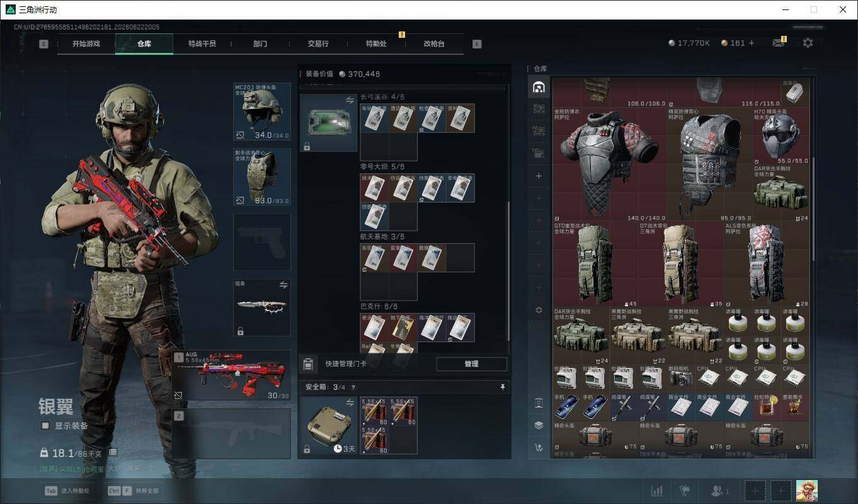Image resolution: width=858 pixels, height=504 pixels.
Task: Switch to the 仓库 tab
Action: point(144,44)
